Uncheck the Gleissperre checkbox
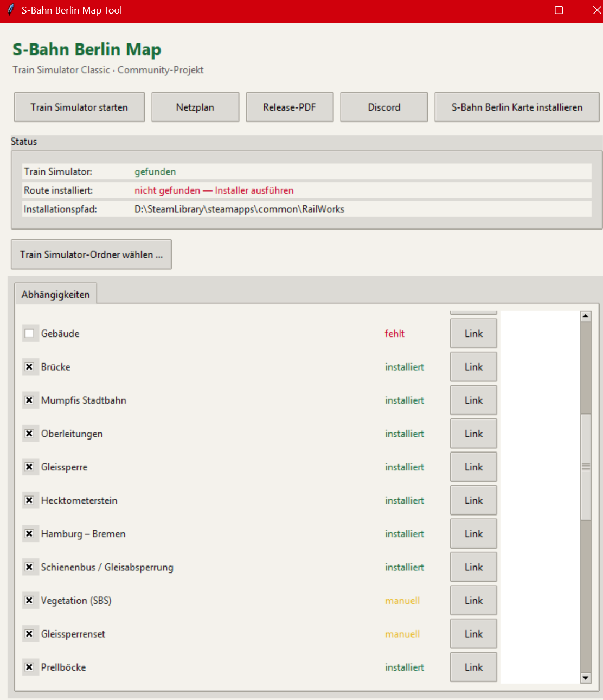 pos(29,467)
